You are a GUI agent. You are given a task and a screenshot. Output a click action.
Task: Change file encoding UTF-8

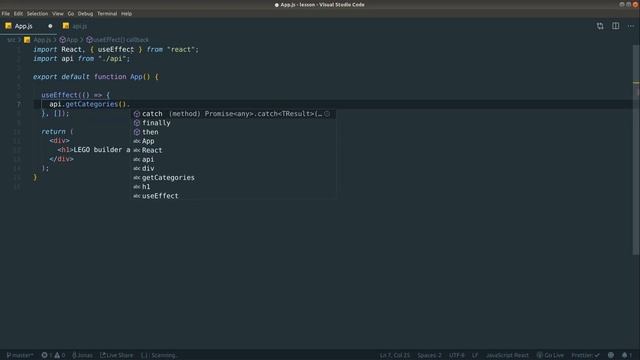click(x=457, y=356)
